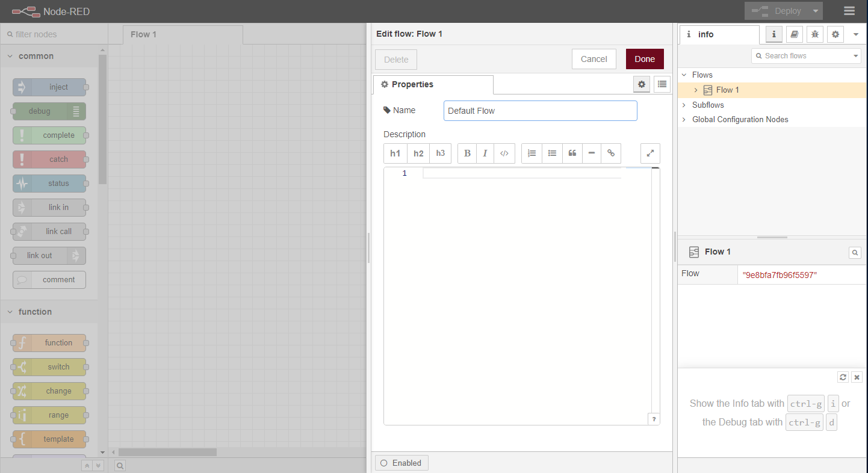This screenshot has height=473, width=868.
Task: Select the debug node in palette
Action: click(49, 111)
